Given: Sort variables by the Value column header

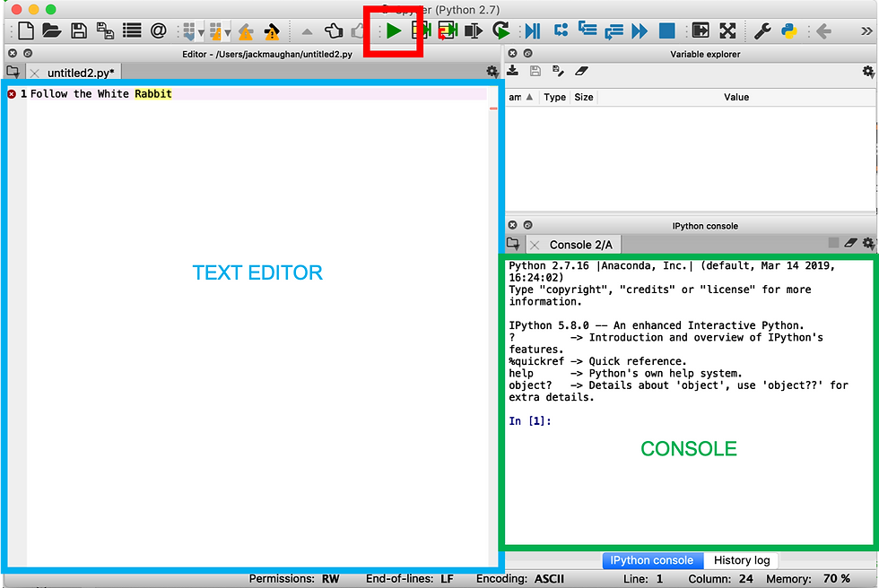Looking at the screenshot, I should coord(736,98).
